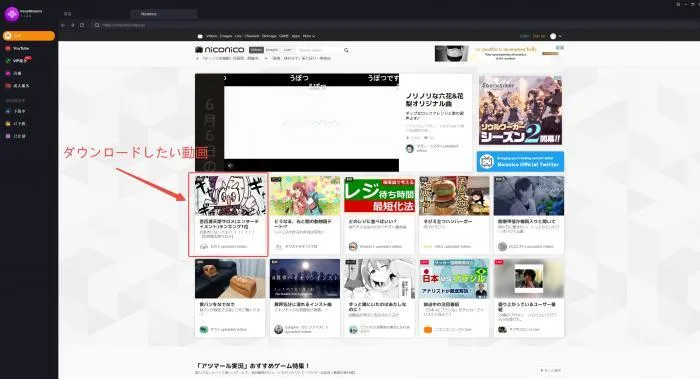This screenshot has width=700, height=379.
Task: Click uploader avatar under レジ待ち時間 card
Action: coord(353,246)
